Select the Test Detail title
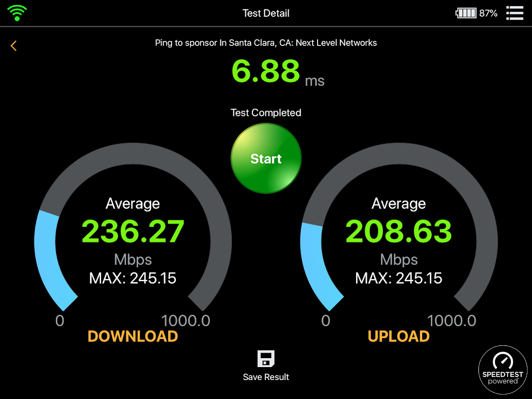 266,13
